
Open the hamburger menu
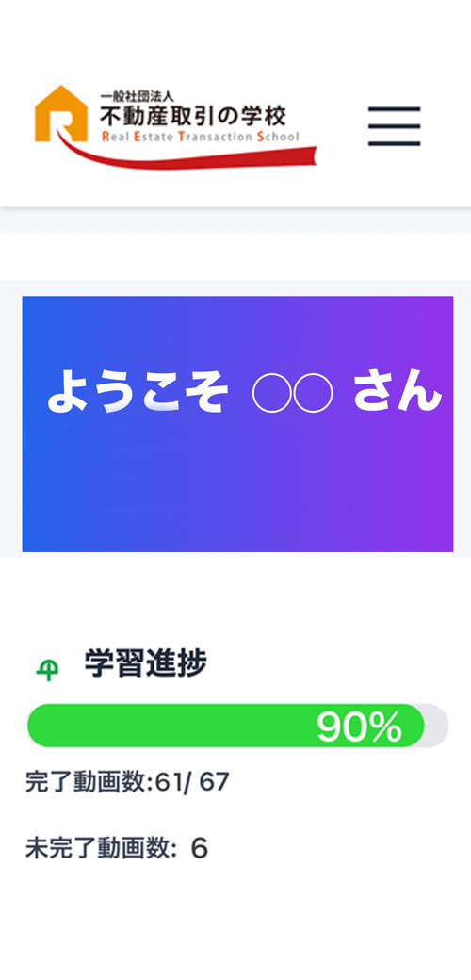click(394, 126)
